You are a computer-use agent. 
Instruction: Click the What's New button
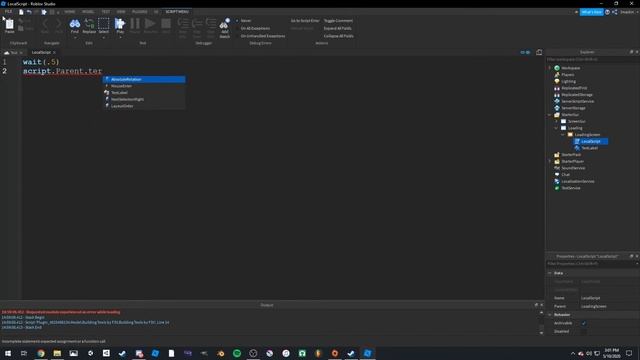(591, 12)
